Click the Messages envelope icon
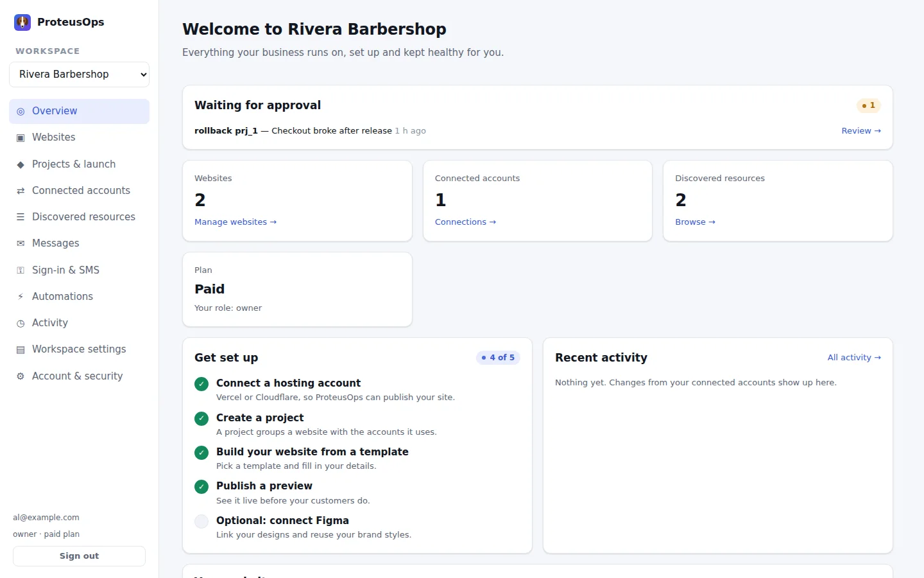The image size is (924, 578). (21, 243)
